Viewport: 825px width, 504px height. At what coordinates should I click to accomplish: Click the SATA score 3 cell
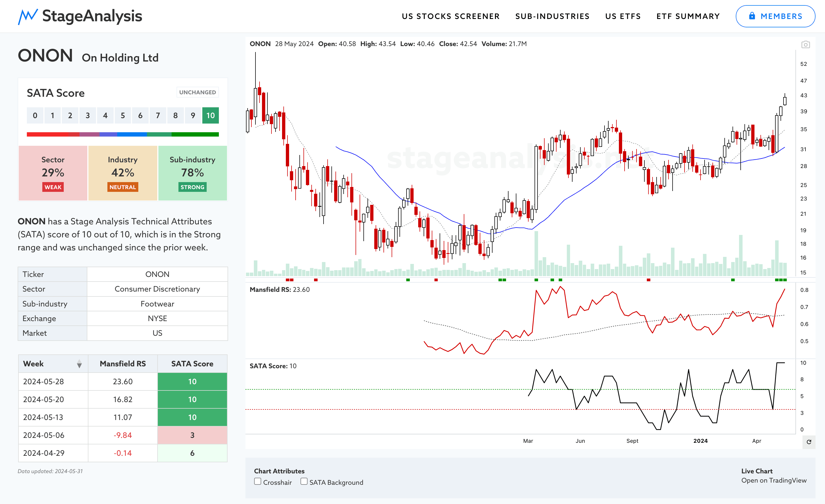(x=192, y=435)
